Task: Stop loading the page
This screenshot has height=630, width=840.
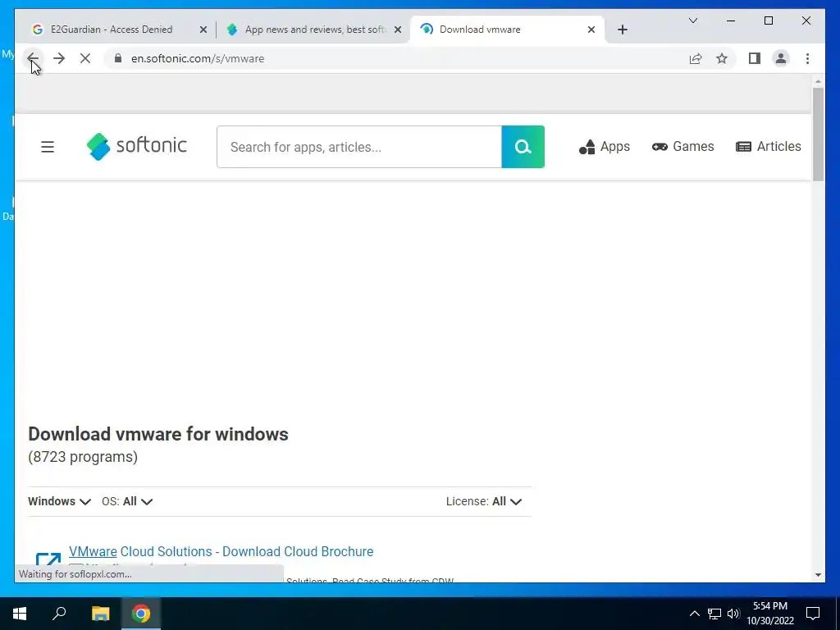Action: 85,58
